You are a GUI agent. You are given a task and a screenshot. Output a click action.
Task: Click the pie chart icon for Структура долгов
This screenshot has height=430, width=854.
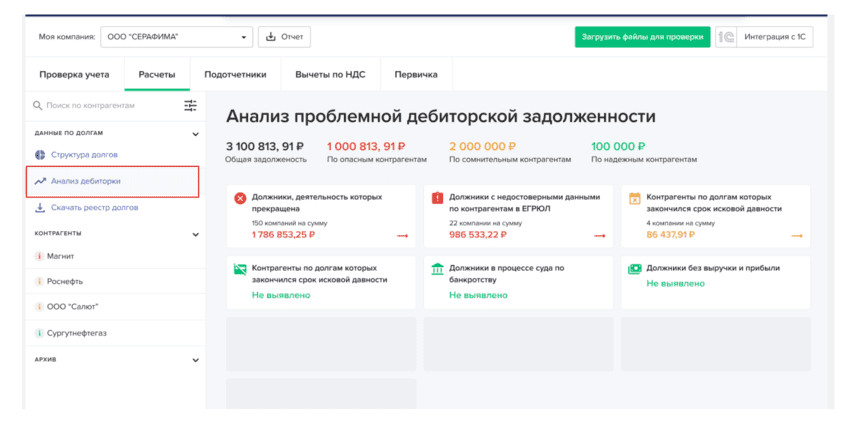40,155
